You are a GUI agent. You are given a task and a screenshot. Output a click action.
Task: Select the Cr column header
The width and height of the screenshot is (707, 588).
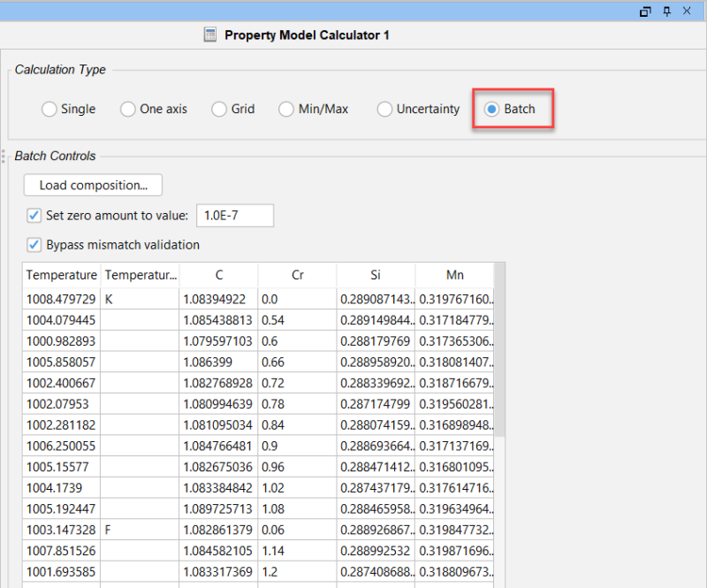click(295, 275)
